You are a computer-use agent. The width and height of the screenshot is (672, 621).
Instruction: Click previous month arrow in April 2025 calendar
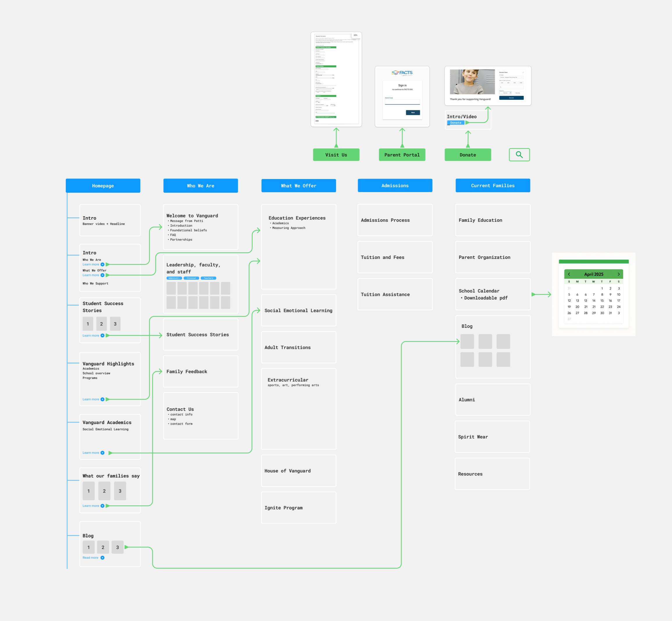click(569, 274)
